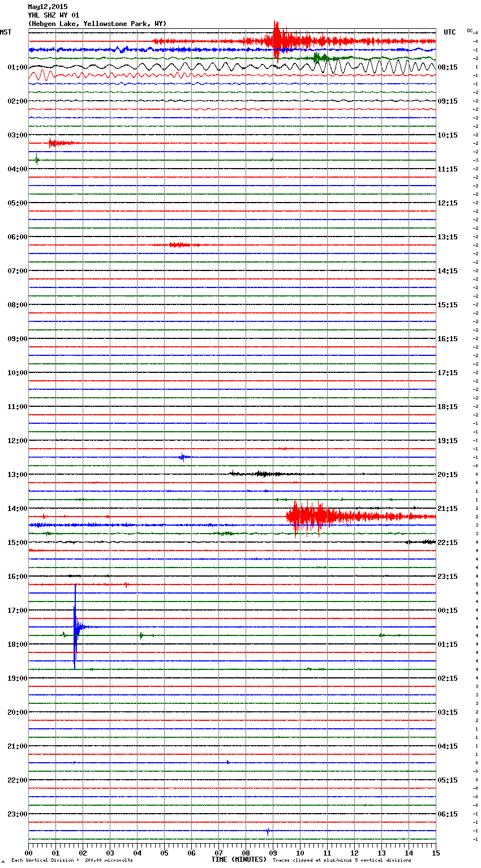Select the 09:00 MST time label
The image size is (481, 868).
click(18, 339)
